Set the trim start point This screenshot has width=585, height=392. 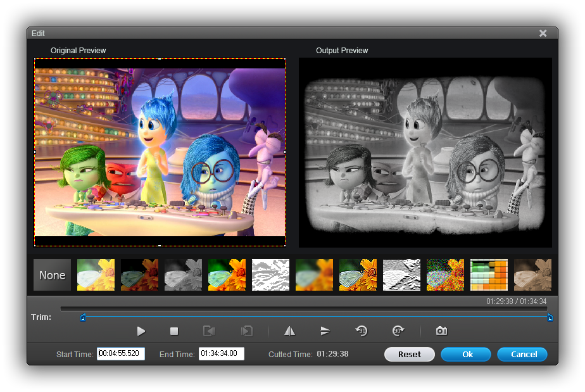coord(209,331)
